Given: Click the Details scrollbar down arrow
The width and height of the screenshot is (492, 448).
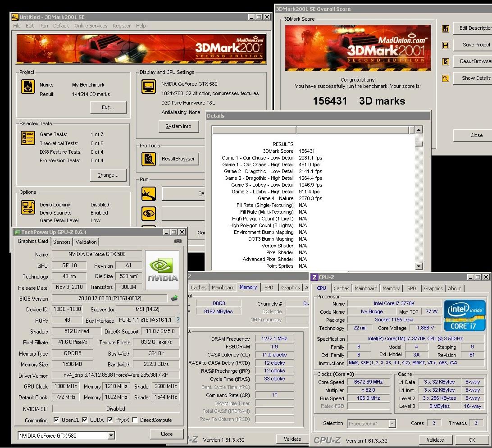Looking at the screenshot, I should [x=419, y=266].
